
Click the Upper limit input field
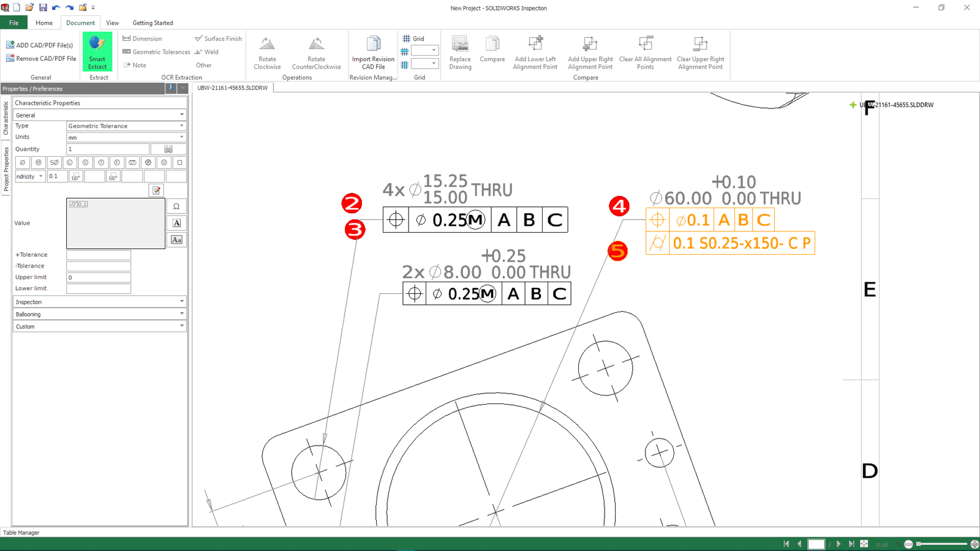[x=99, y=277]
